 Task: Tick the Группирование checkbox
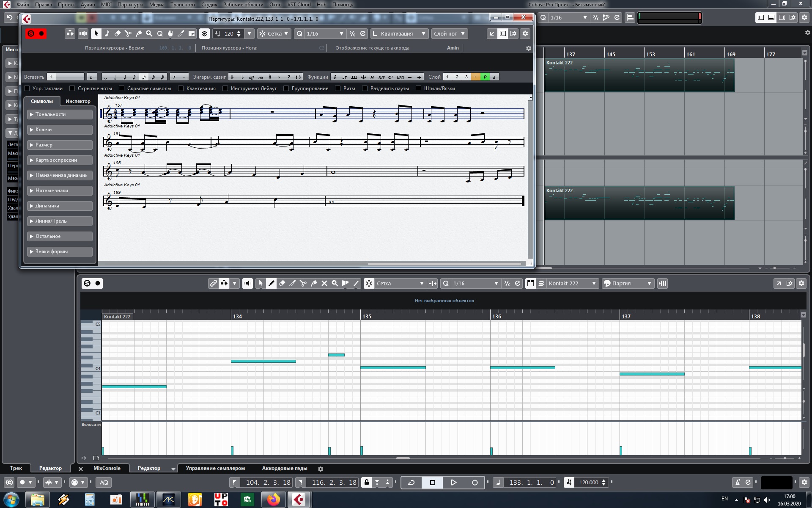point(286,88)
